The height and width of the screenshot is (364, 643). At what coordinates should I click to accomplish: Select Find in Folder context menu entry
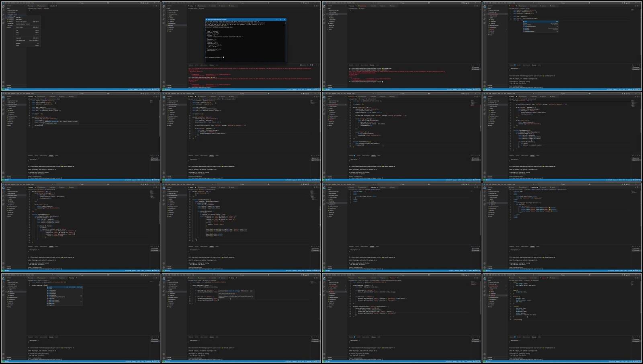[27, 27]
